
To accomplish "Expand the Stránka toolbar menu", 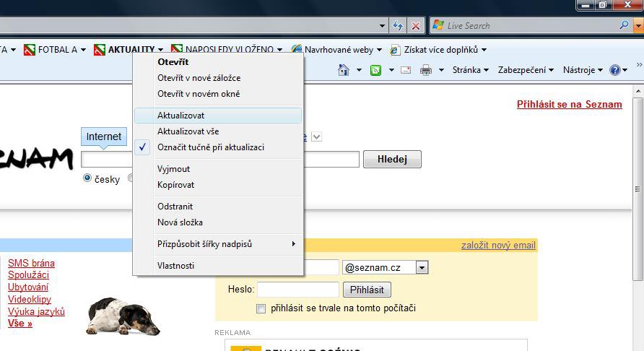I will tap(471, 70).
